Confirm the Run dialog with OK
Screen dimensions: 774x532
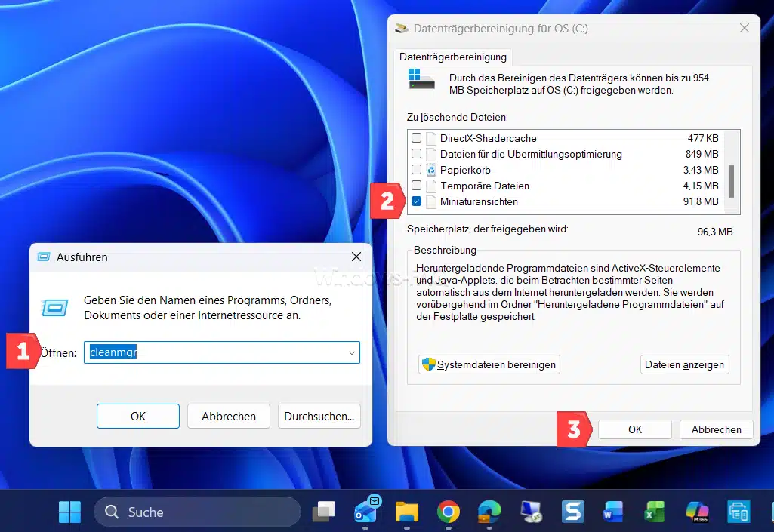tap(138, 416)
